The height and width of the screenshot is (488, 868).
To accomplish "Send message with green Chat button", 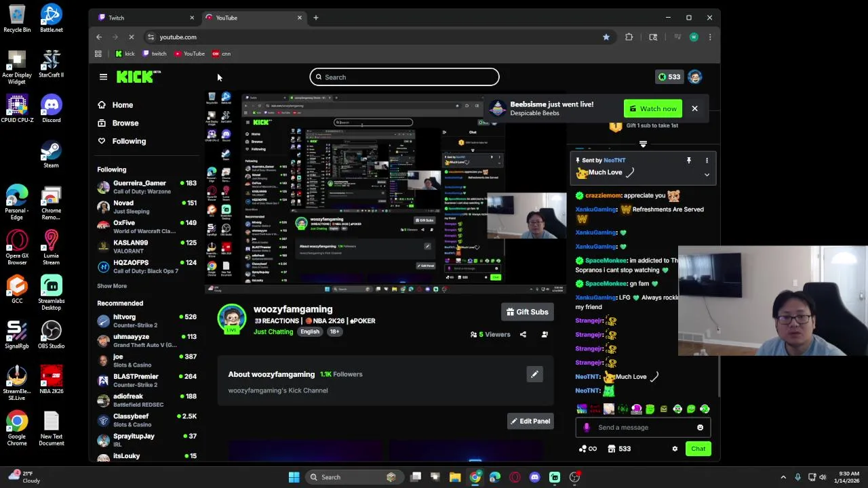I will [698, 449].
